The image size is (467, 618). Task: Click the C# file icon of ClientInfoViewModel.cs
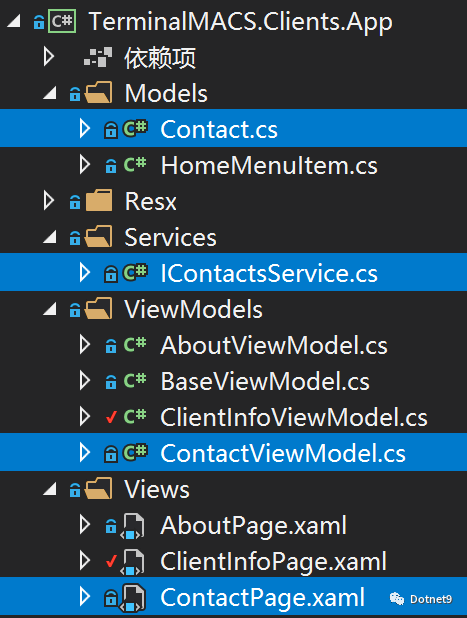[x=135, y=417]
